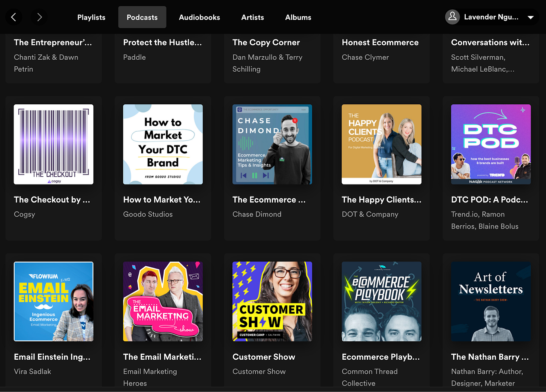
Task: Open the Albums tab
Action: 298,17
